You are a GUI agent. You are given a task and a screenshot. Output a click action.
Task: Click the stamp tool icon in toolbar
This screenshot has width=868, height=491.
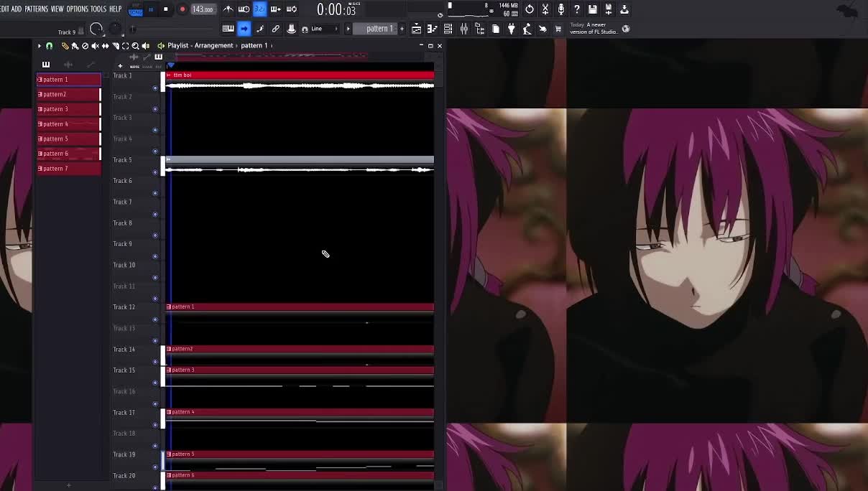[x=291, y=29]
